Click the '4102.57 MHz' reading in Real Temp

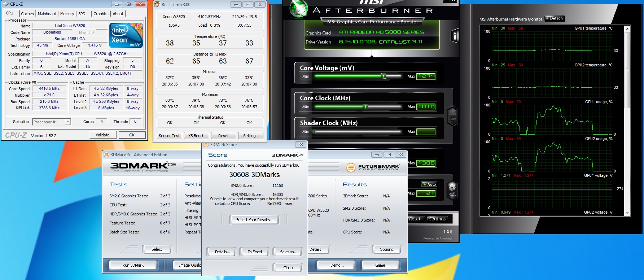209,17
